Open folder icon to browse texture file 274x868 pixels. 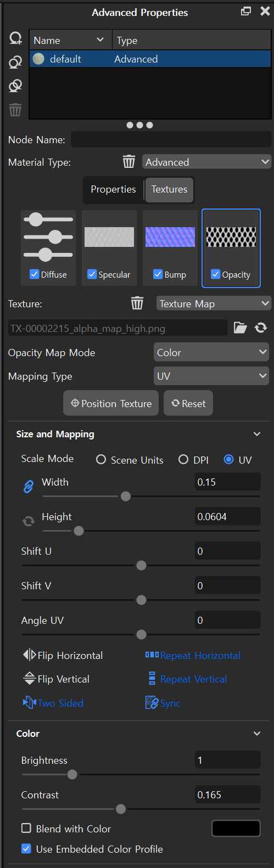(241, 328)
